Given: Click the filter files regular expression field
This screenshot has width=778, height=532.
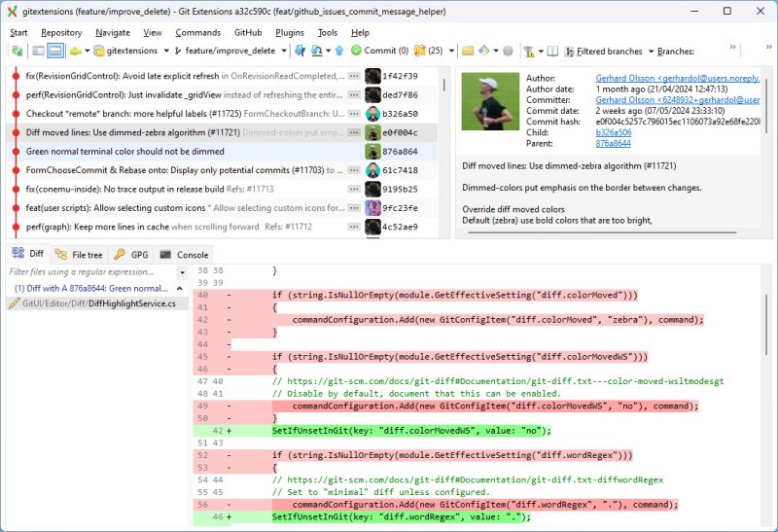Looking at the screenshot, I should click(91, 272).
